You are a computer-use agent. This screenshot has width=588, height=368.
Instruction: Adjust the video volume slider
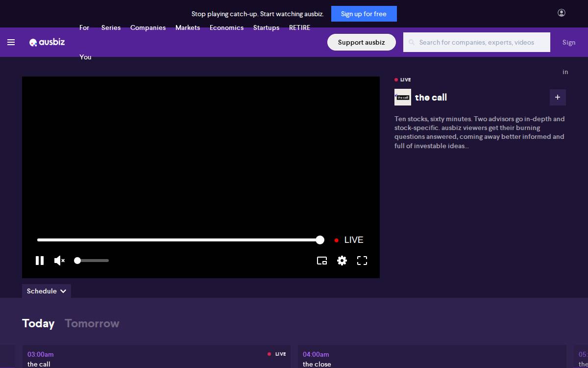click(x=92, y=261)
